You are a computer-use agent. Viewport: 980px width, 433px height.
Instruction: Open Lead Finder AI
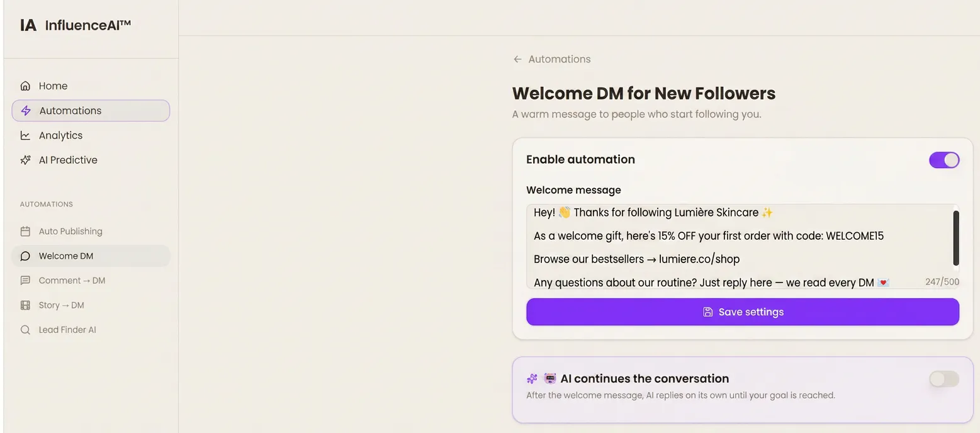coord(91,330)
